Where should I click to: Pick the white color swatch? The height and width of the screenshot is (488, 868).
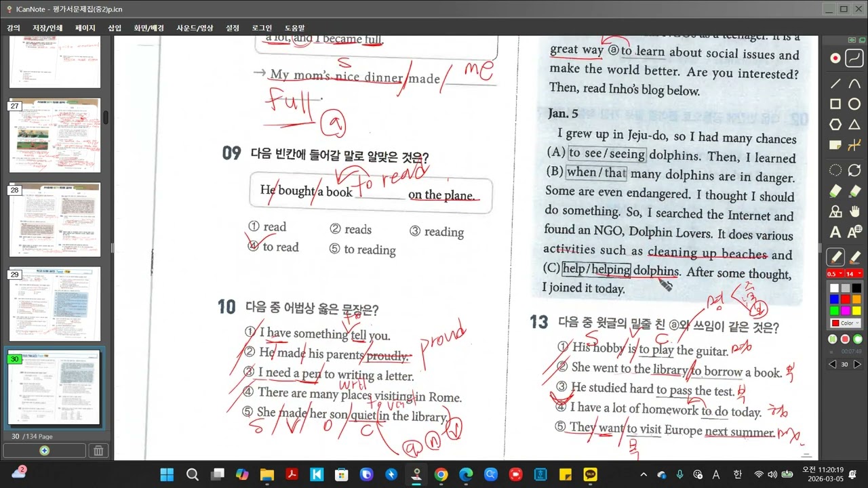835,288
